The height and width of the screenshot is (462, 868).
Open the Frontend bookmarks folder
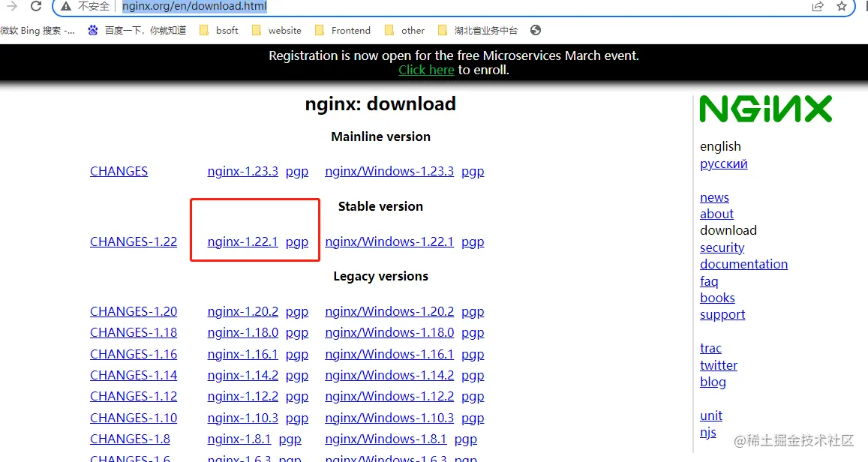[343, 31]
